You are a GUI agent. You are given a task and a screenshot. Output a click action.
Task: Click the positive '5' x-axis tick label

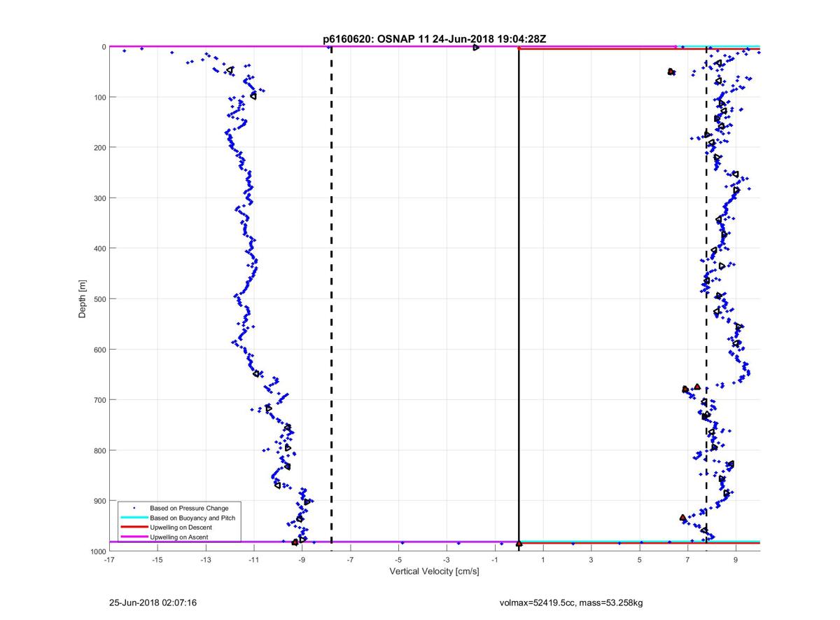[640, 560]
